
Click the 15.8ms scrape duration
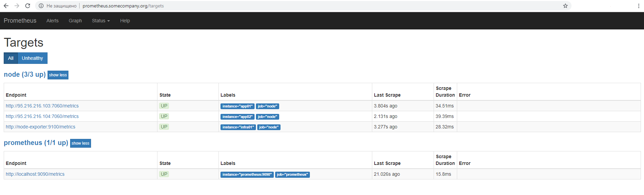tap(443, 174)
